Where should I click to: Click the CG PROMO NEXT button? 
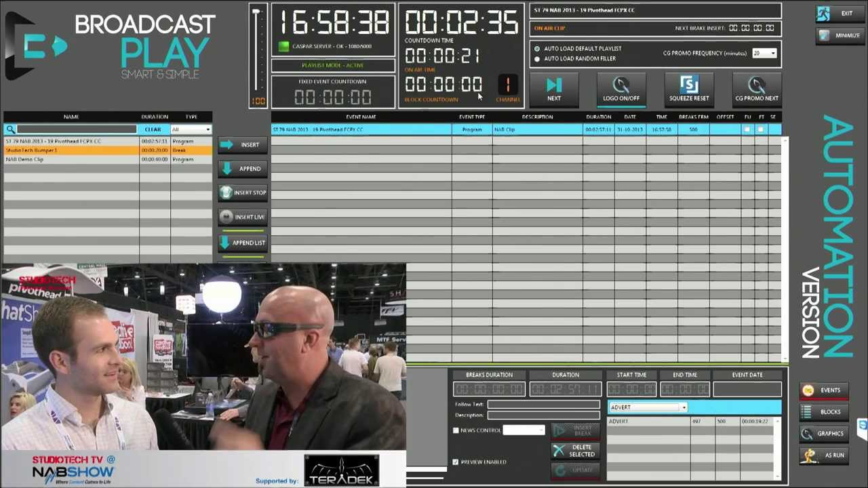tap(757, 88)
